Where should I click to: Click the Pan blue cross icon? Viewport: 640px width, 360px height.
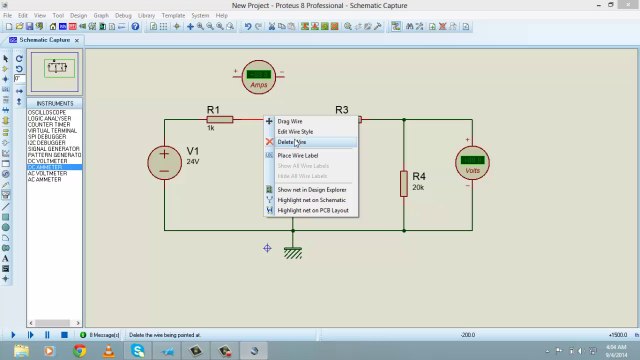point(190,27)
